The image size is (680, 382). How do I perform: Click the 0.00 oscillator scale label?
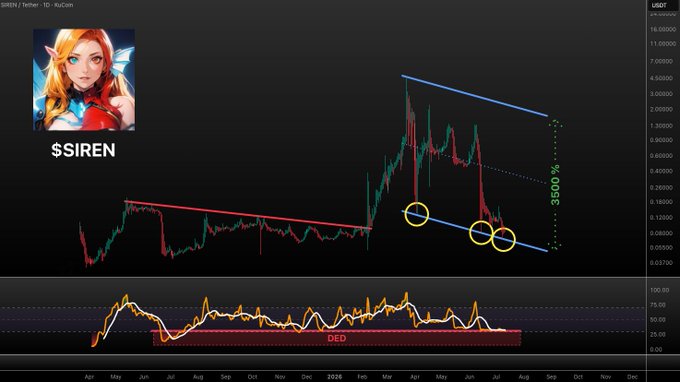click(x=657, y=349)
